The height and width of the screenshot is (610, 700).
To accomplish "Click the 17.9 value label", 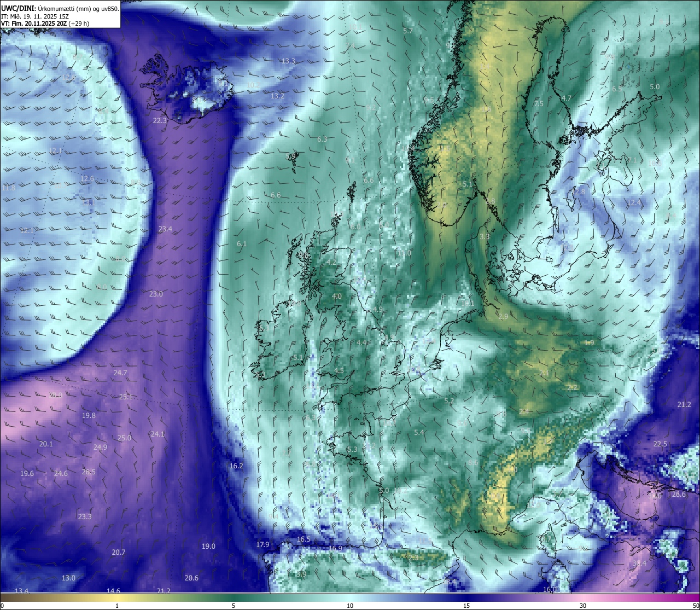I will 262,545.
